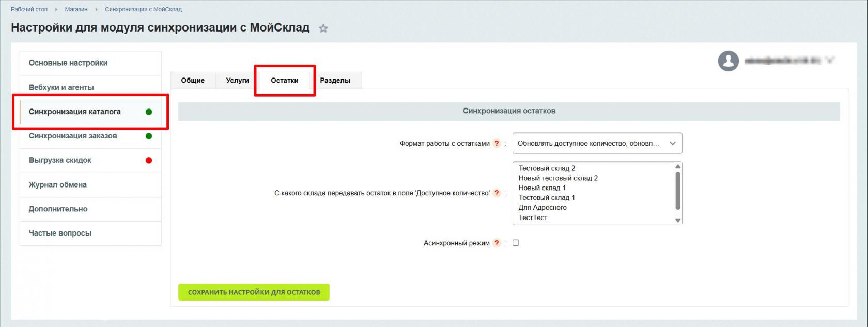Click green status dot of 'Синхронизация каталога'
The width and height of the screenshot is (868, 327).
click(x=149, y=112)
